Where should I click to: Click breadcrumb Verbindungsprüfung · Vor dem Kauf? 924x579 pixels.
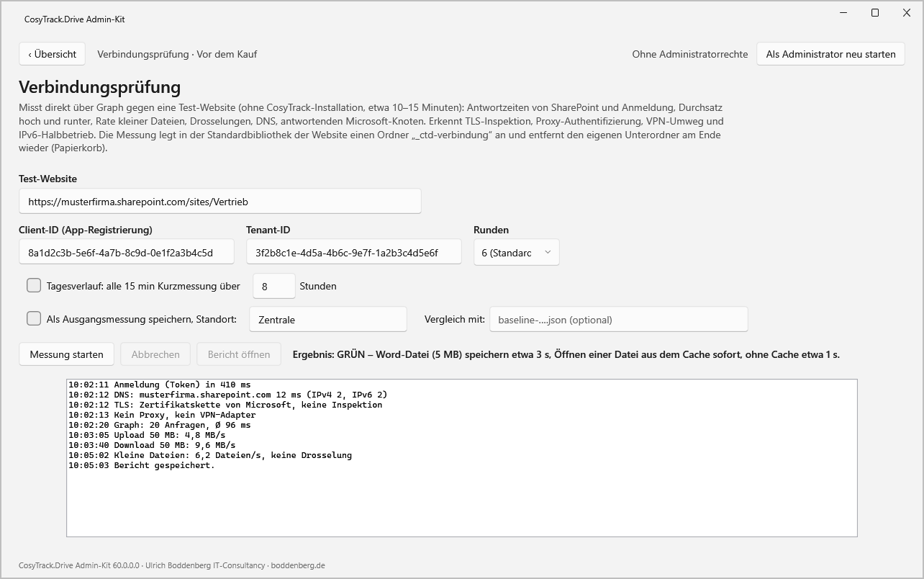177,54
